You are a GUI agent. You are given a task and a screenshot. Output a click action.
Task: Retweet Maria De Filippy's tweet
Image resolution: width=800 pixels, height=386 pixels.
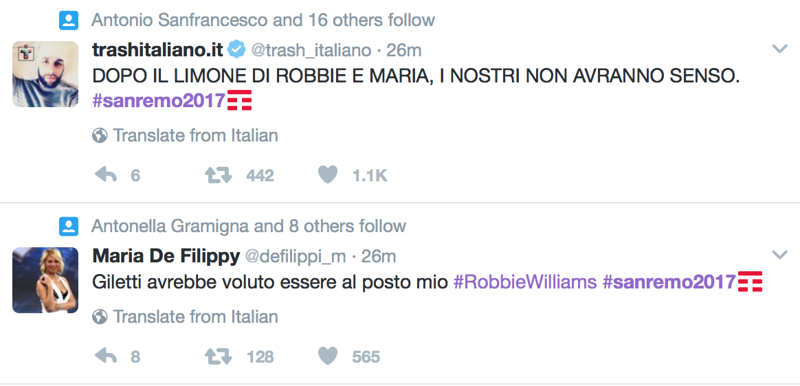218,356
